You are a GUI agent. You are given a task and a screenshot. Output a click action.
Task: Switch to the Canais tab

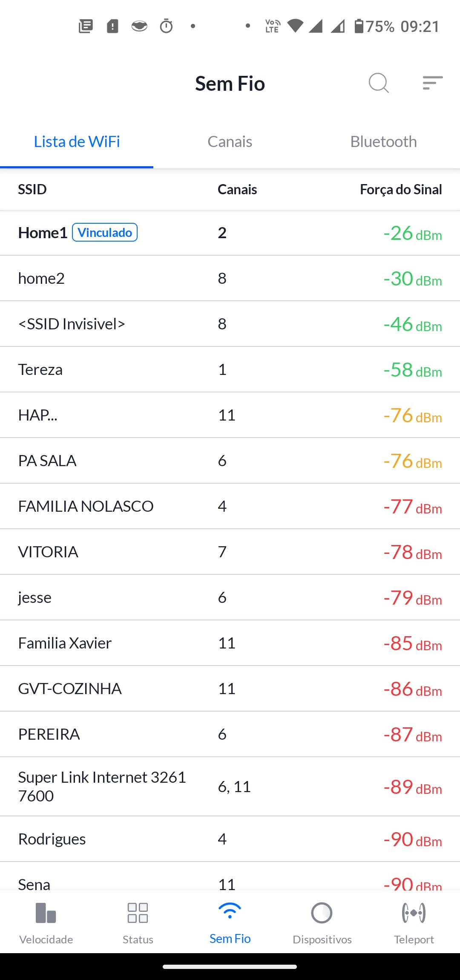(x=230, y=142)
